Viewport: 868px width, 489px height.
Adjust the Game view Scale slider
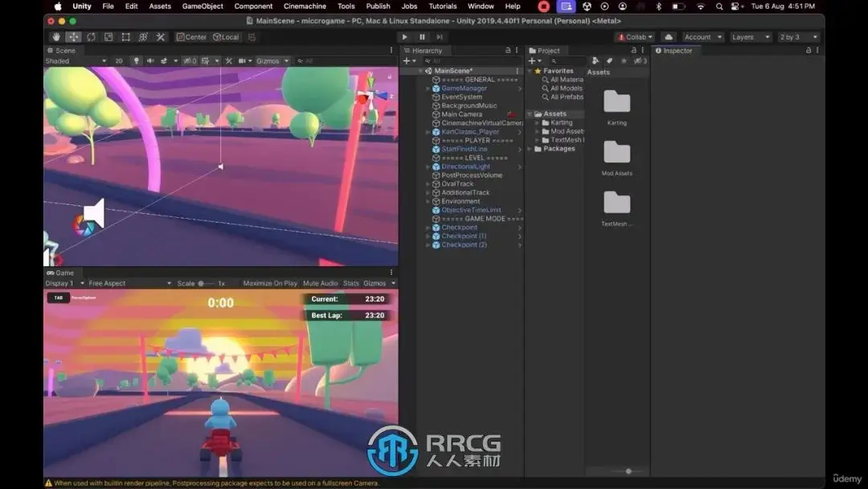tap(206, 283)
